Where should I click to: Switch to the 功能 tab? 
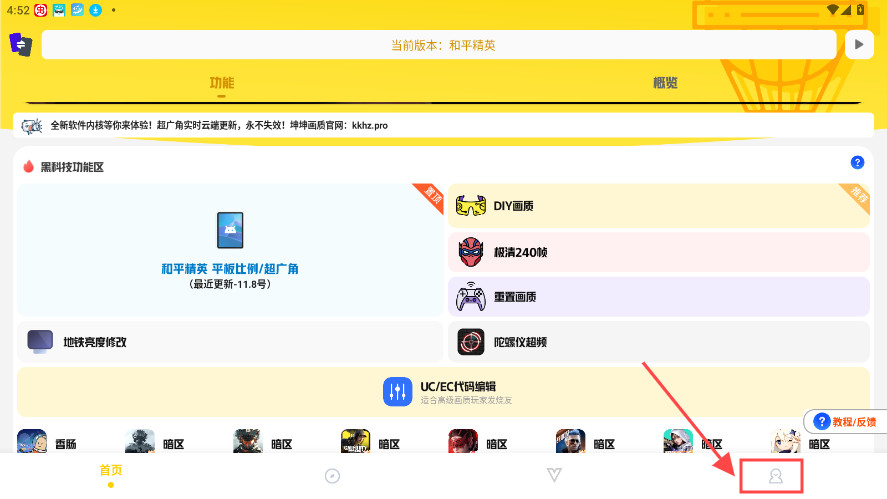221,83
